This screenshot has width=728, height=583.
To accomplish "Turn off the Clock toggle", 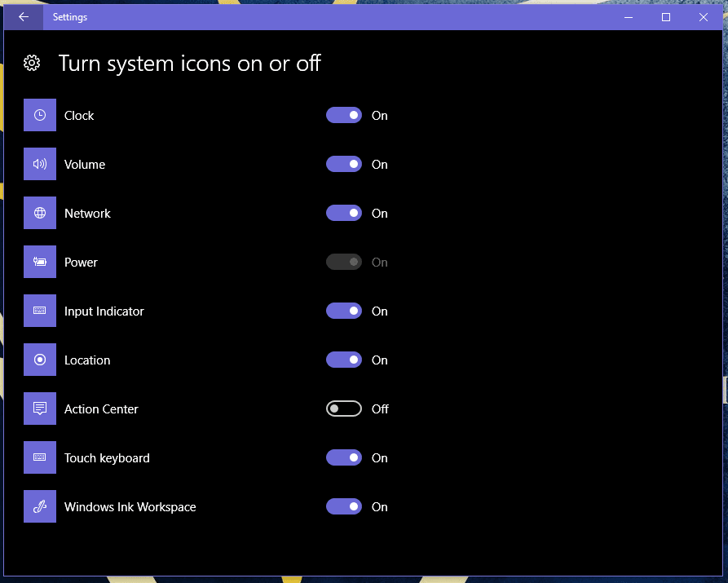I will point(343,115).
